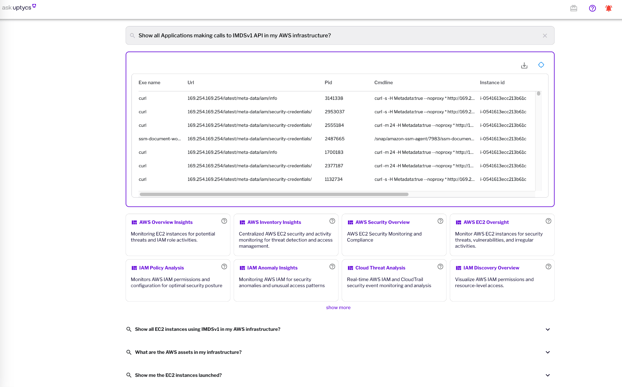Screen dimensions: 622x387
Task: Click search icon beside EC2 IMDSv1 question
Action: (129, 330)
